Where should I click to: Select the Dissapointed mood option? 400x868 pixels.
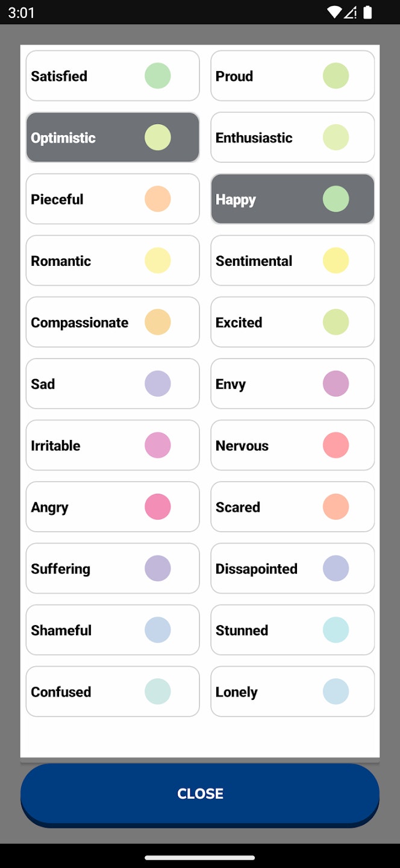(x=293, y=568)
